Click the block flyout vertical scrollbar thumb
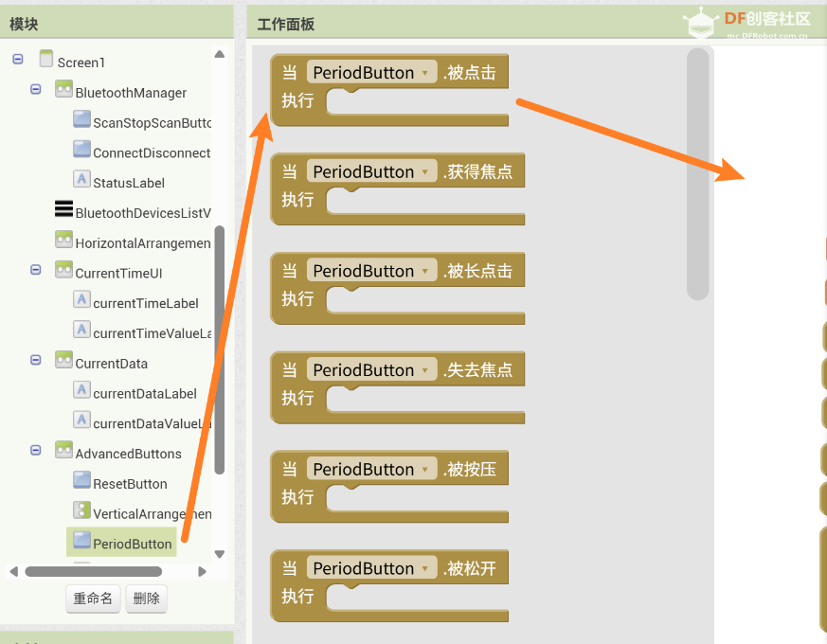Viewport: 827px width, 644px height. [698, 174]
